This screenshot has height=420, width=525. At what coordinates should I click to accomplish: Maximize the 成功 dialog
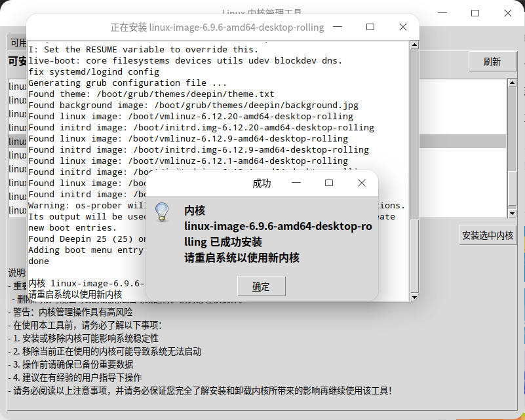coord(329,183)
